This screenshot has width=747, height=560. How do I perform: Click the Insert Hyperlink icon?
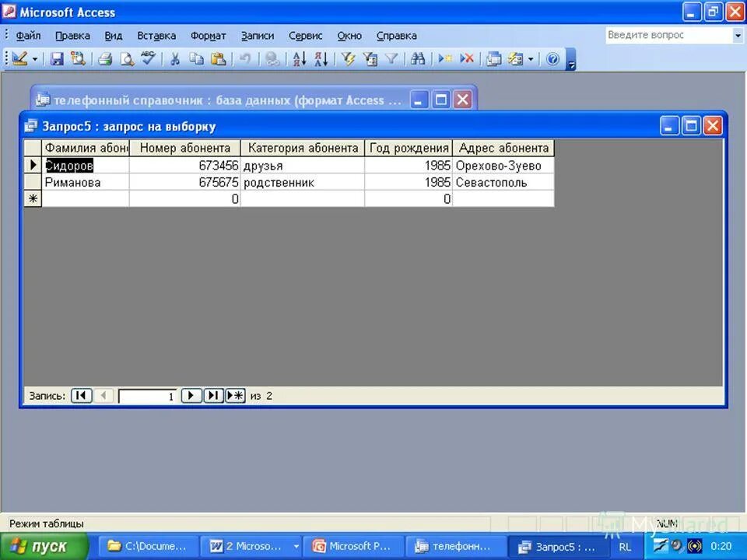(x=272, y=58)
